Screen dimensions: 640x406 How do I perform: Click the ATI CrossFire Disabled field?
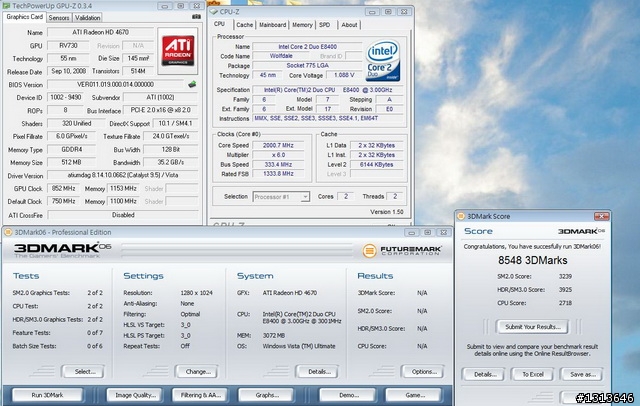[x=122, y=215]
